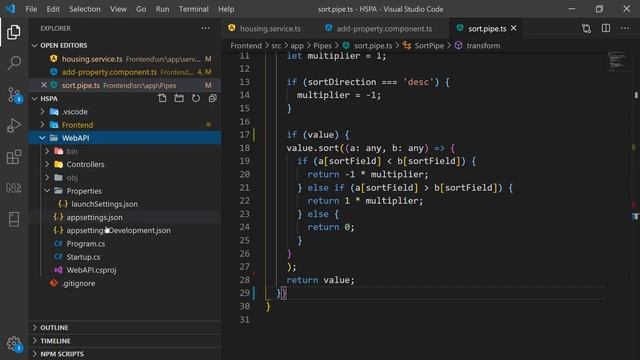
Task: Open the notebook-shaped activity bar icon below Nx
Action: (x=14, y=219)
